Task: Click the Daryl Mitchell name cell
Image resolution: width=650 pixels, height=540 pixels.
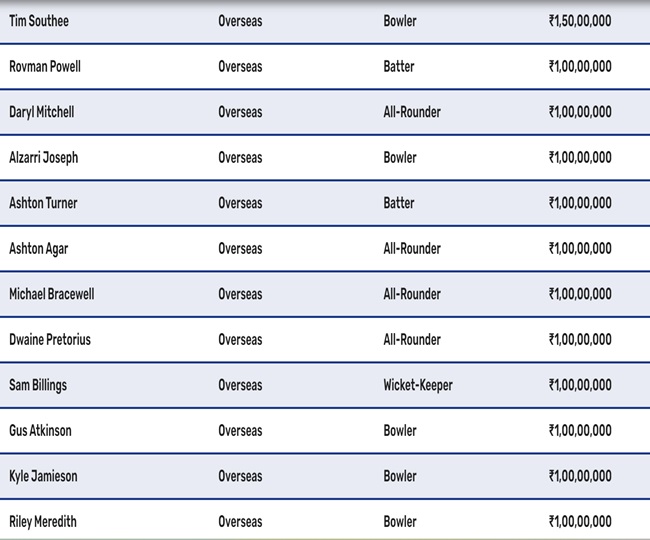Action: 41,112
